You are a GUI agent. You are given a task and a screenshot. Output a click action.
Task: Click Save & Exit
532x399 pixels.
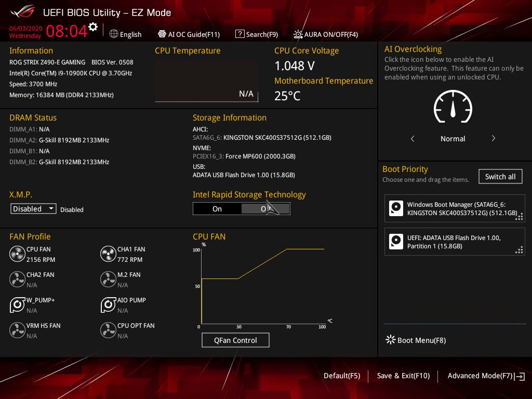tap(403, 375)
